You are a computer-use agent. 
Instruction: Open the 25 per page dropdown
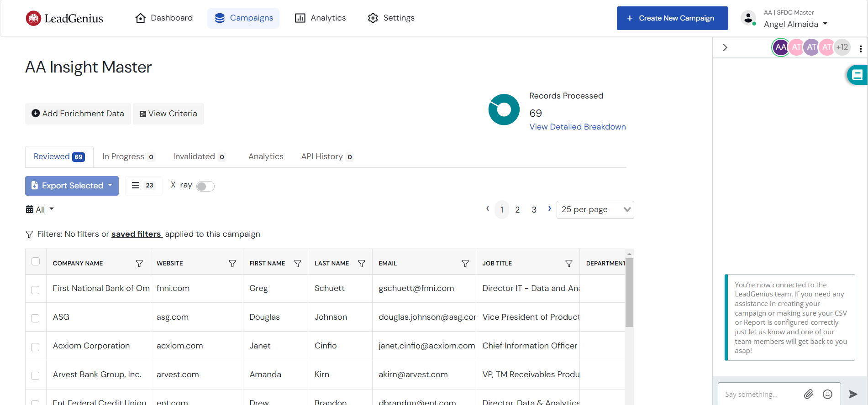coord(595,210)
